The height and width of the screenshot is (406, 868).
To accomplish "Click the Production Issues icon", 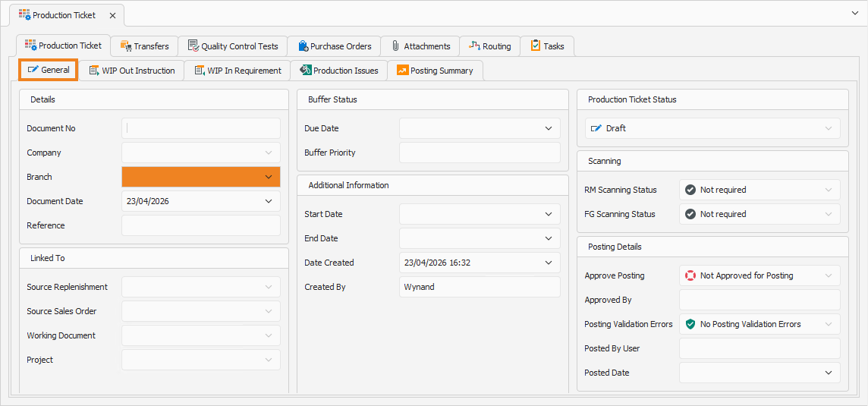I will (x=305, y=71).
